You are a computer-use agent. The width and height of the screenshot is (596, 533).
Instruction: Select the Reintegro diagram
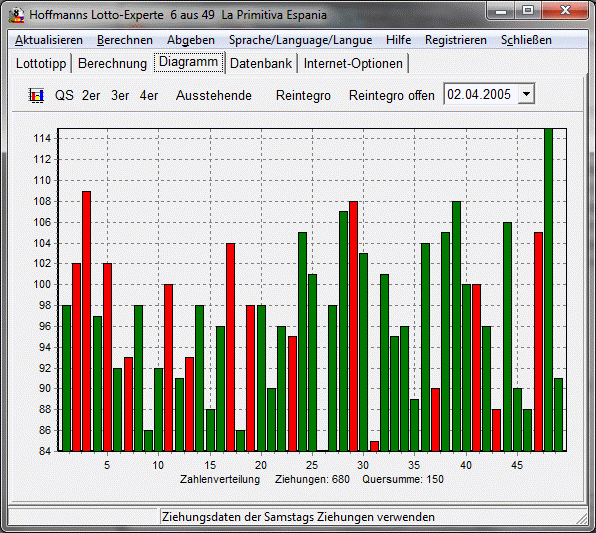pos(303,95)
